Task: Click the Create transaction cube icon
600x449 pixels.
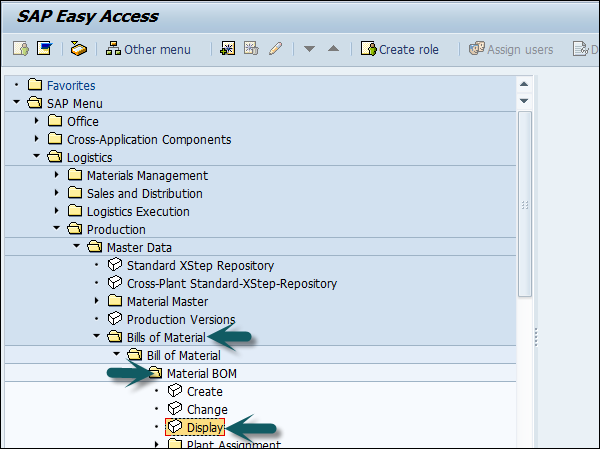Action: point(175,391)
